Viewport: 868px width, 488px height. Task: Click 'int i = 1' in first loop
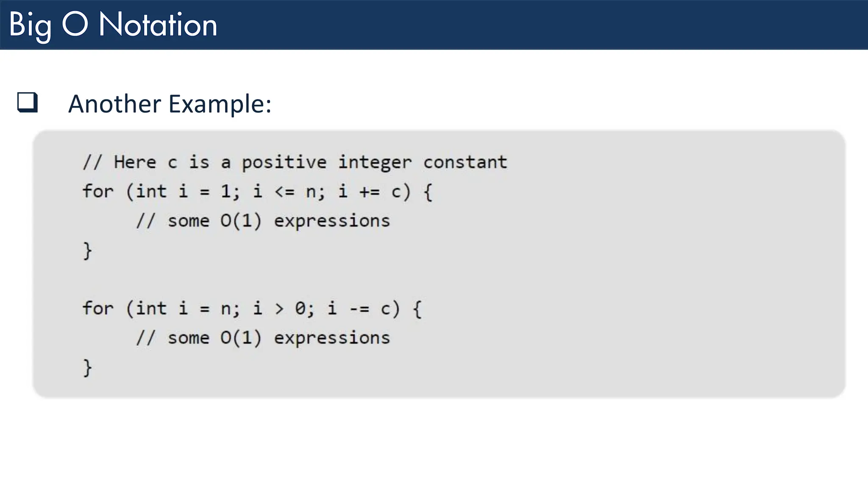click(183, 191)
